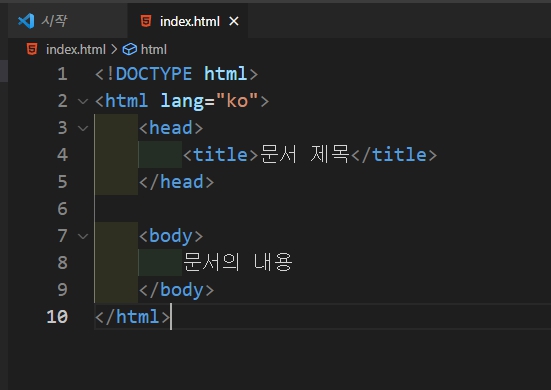Click line number 8 in the gutter
551x390 pixels.
tap(63, 263)
